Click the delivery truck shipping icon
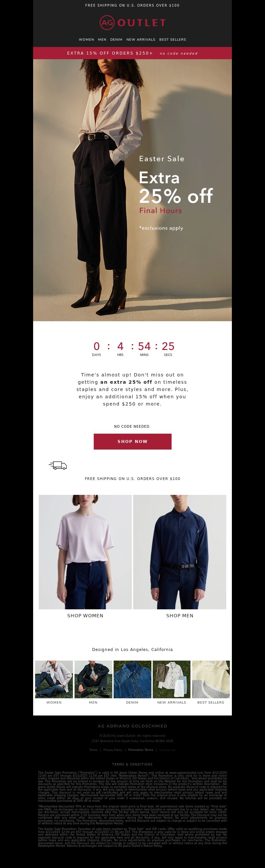Viewport: 265px width, 868px height. point(58,465)
